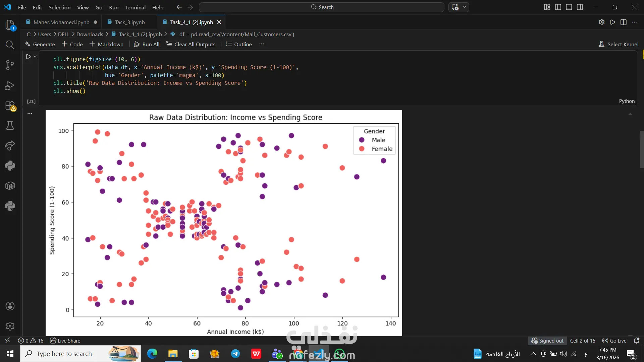
Task: Run the scatterplot code cell
Action: click(29, 57)
